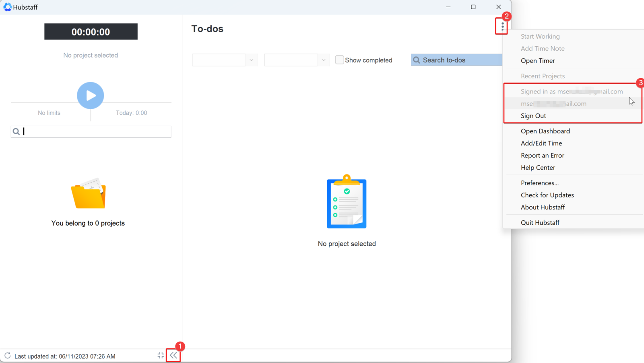Image resolution: width=644 pixels, height=363 pixels.
Task: Focus the project search input field
Action: pos(91,132)
